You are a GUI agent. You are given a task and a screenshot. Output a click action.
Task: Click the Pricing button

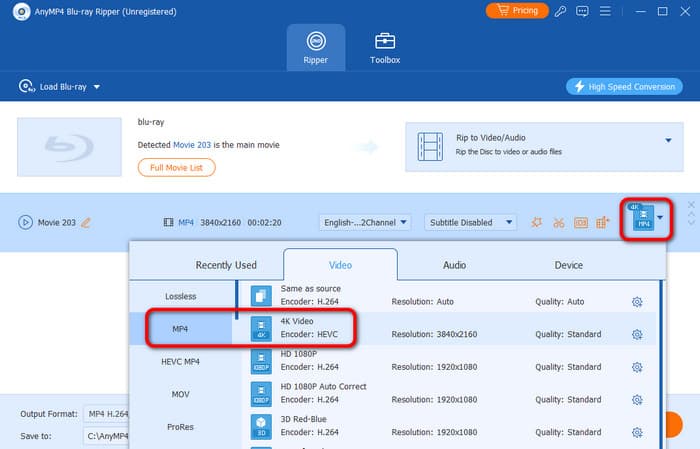[517, 11]
